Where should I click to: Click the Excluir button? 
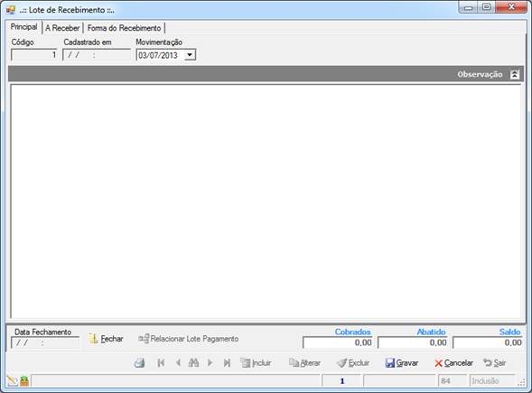click(353, 363)
